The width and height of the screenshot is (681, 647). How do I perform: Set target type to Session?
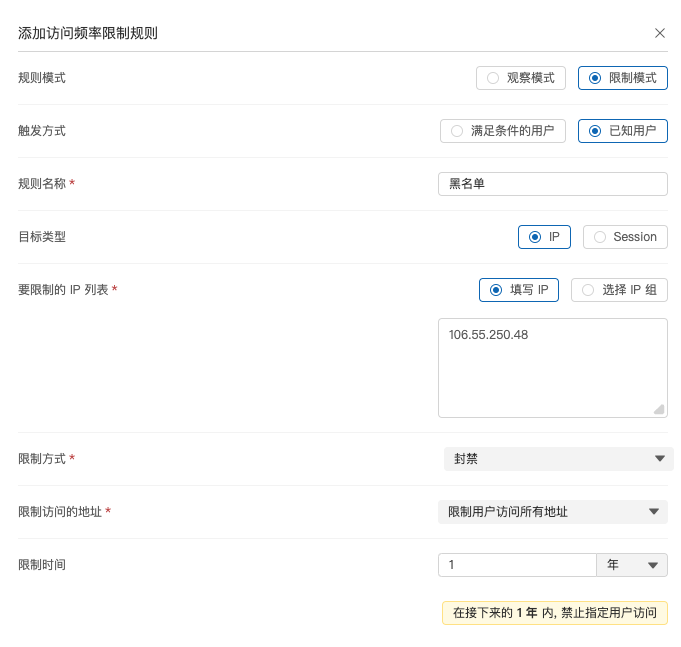coord(625,237)
